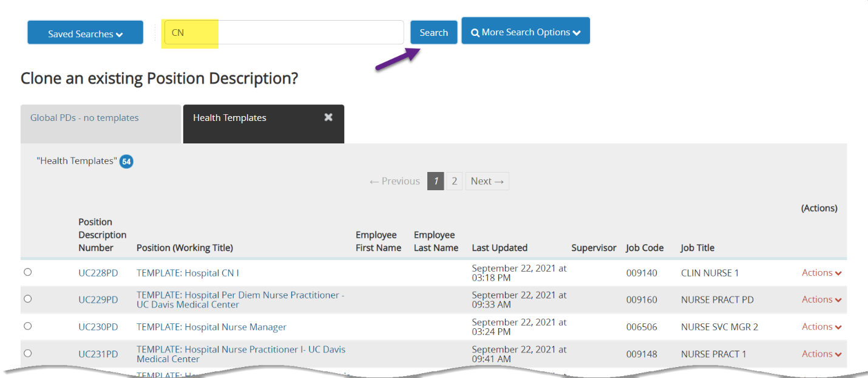The height and width of the screenshot is (378, 868).
Task: Select radio button for UC229PD row
Action: [27, 299]
